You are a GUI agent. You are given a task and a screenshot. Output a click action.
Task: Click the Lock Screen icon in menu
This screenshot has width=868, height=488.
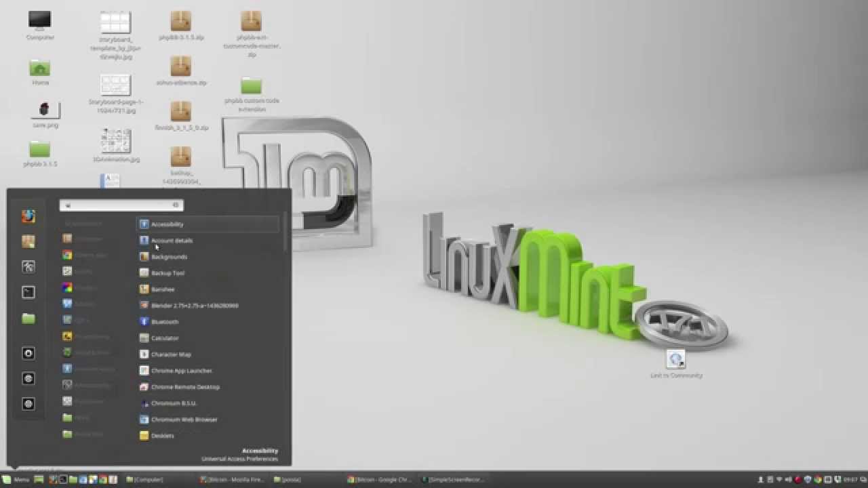coord(28,353)
